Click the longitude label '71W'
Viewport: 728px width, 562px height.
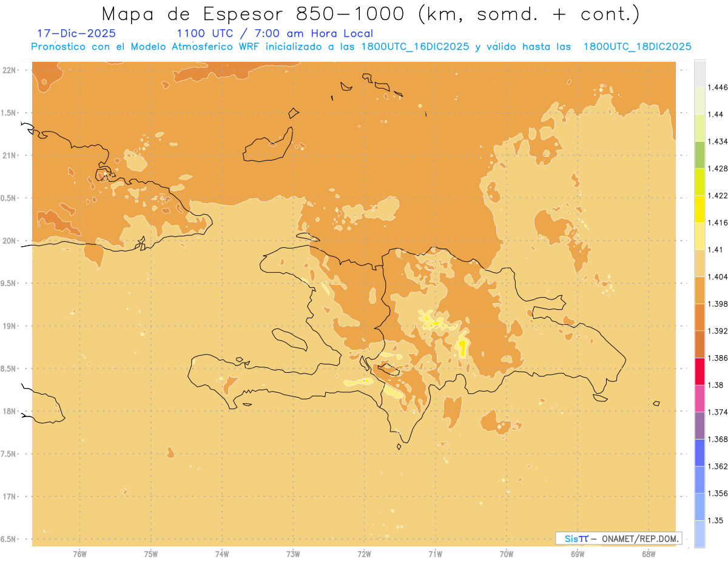[435, 554]
